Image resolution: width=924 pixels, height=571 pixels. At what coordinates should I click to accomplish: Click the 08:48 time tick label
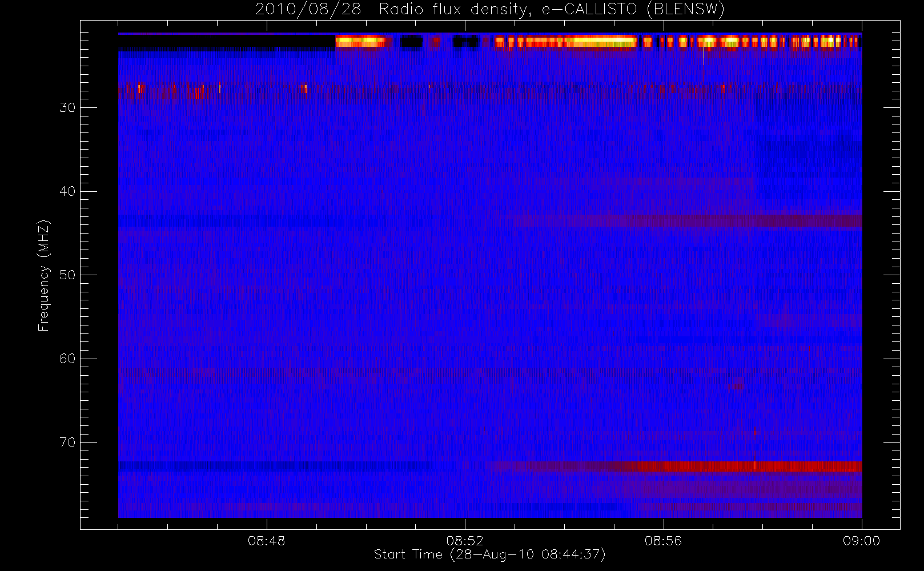266,541
